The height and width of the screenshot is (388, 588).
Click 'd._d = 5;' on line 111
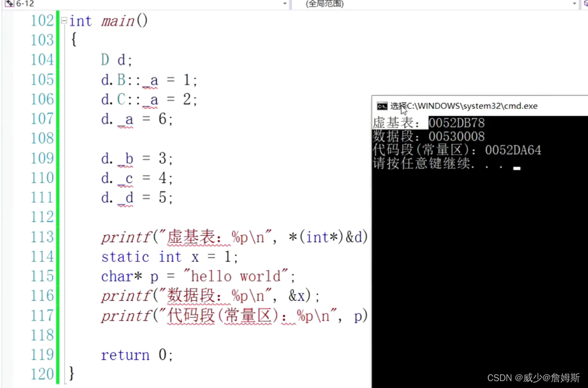click(137, 198)
